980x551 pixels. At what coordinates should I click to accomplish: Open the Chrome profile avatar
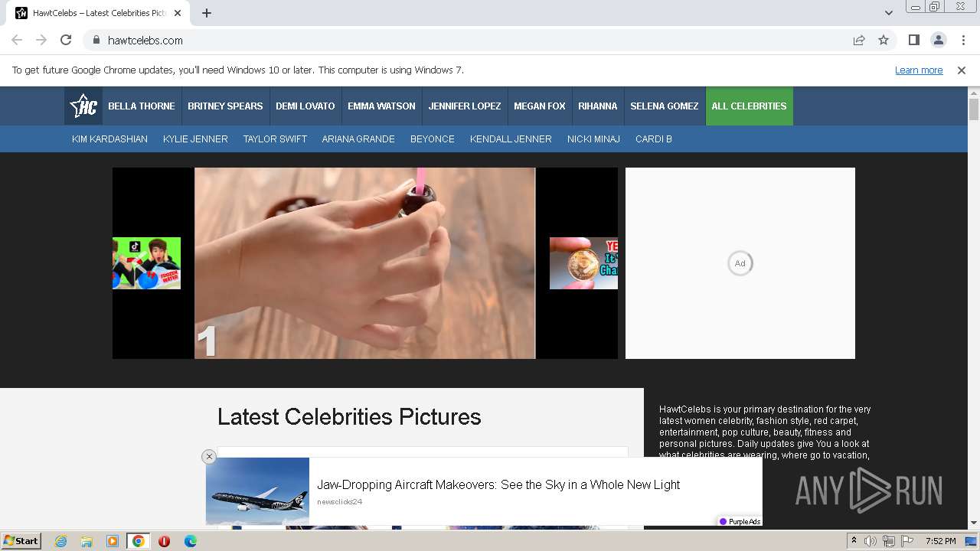pyautogui.click(x=938, y=41)
